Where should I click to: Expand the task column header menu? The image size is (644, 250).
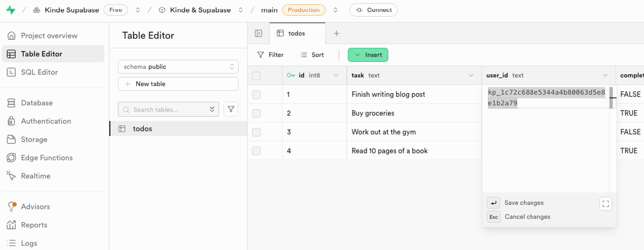(x=471, y=75)
